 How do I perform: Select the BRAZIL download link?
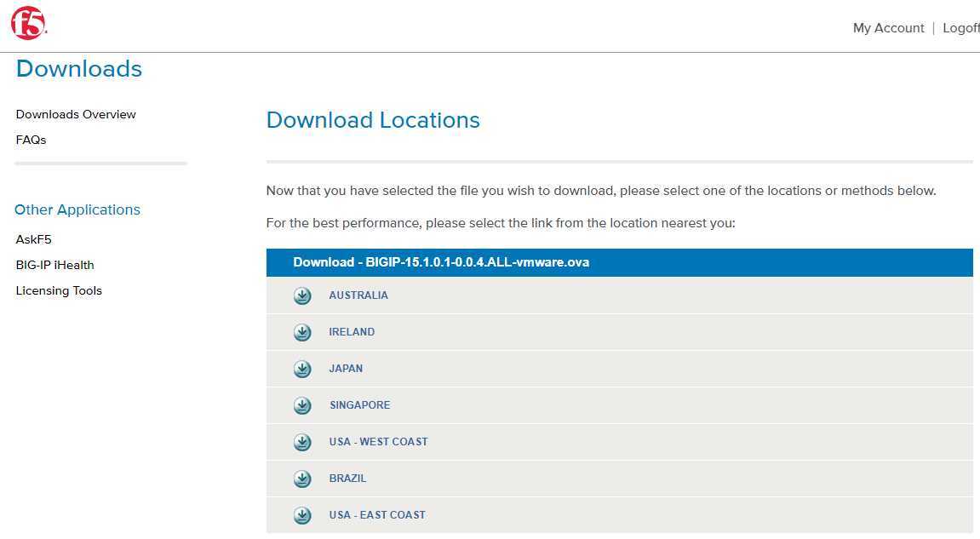tap(347, 479)
